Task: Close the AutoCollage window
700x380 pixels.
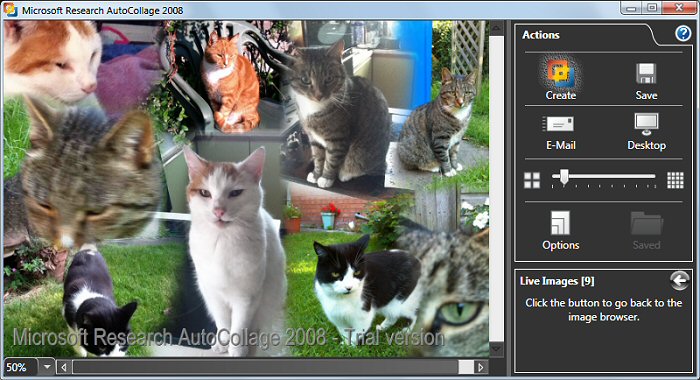Action: pyautogui.click(x=679, y=8)
